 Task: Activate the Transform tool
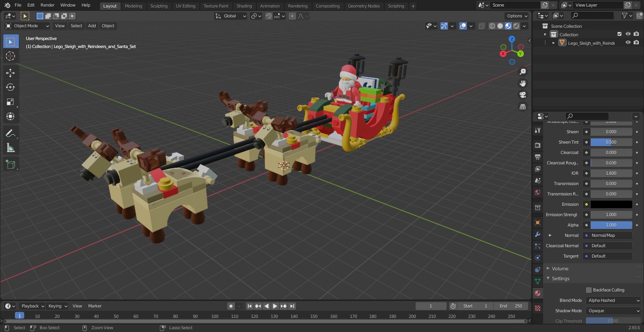click(10, 116)
